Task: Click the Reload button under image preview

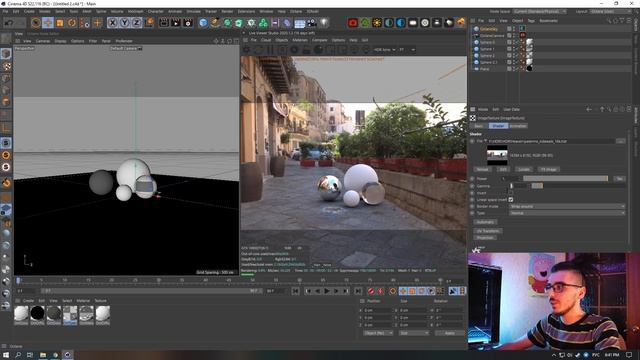Action: [482, 169]
